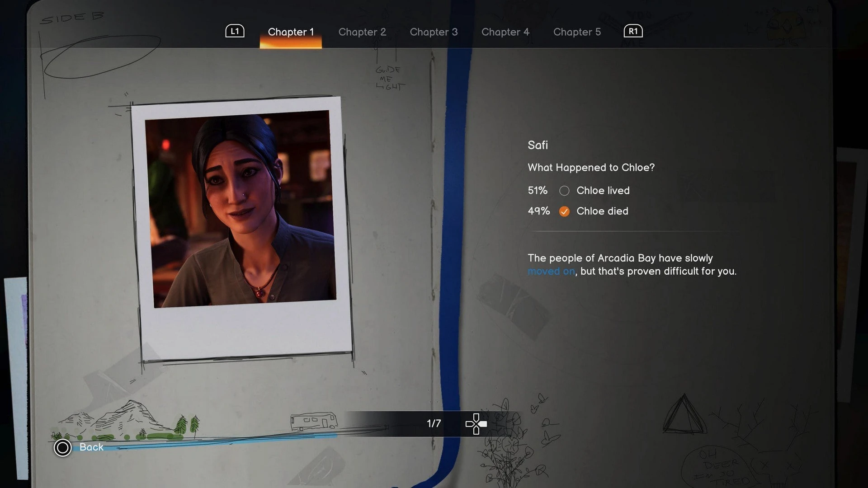
Task: Click 'The people of Arcadia Bay' sentence
Action: pyautogui.click(x=632, y=265)
